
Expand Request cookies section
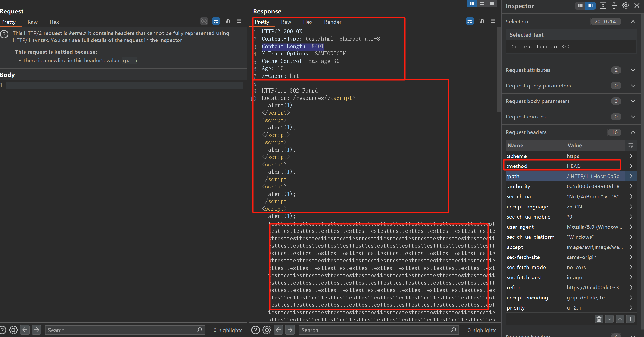tap(633, 117)
